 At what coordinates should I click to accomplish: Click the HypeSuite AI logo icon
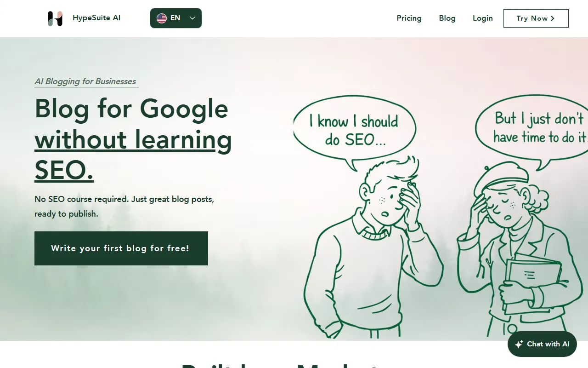tap(55, 18)
